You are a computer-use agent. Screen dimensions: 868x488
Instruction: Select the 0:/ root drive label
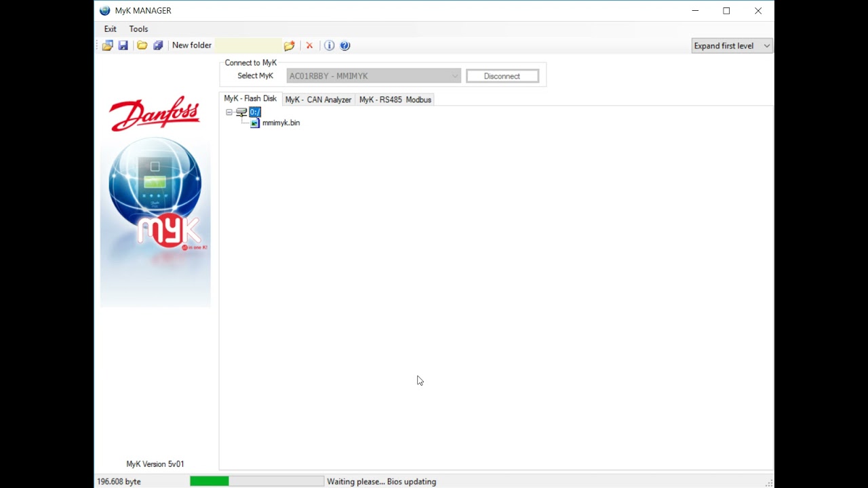(254, 112)
